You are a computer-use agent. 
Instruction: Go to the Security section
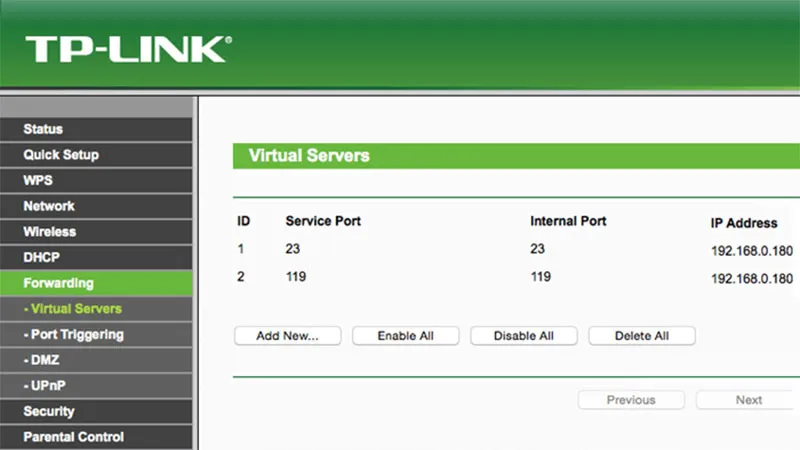pos(96,411)
